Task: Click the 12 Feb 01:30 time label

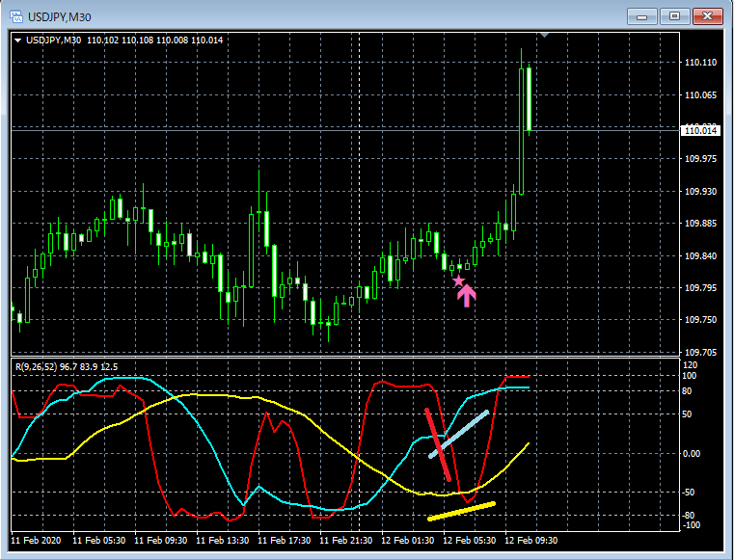Action: click(408, 541)
